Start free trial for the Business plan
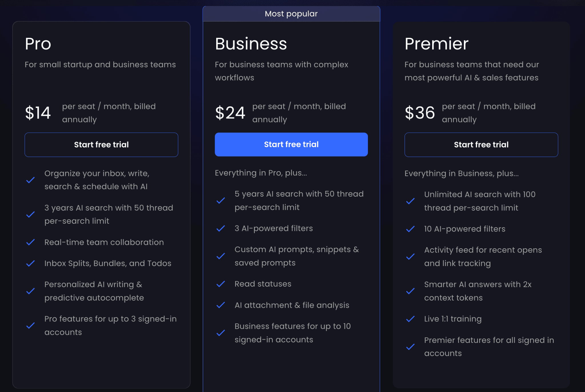 point(291,144)
